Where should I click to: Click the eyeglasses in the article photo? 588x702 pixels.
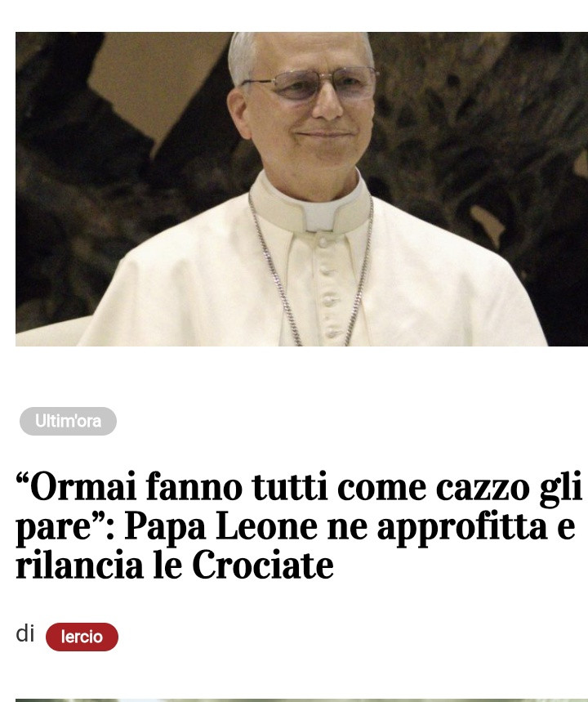tap(311, 83)
